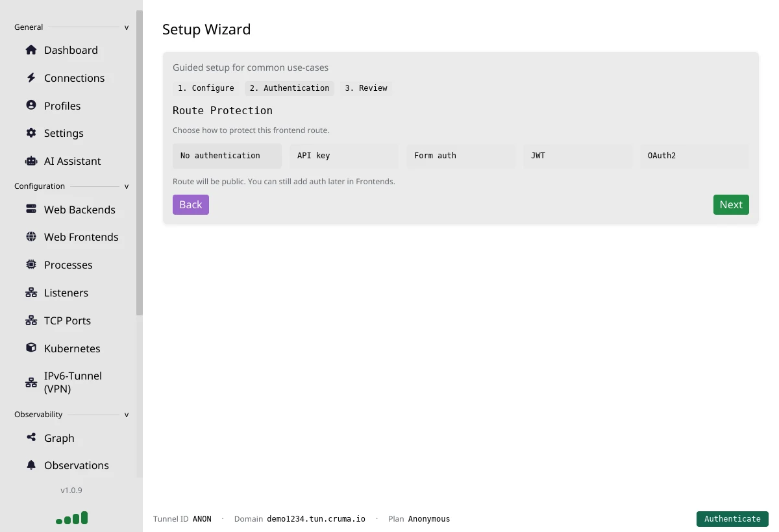This screenshot has height=532, width=779.
Task: Open the TCP Ports page label
Action: pos(68,320)
